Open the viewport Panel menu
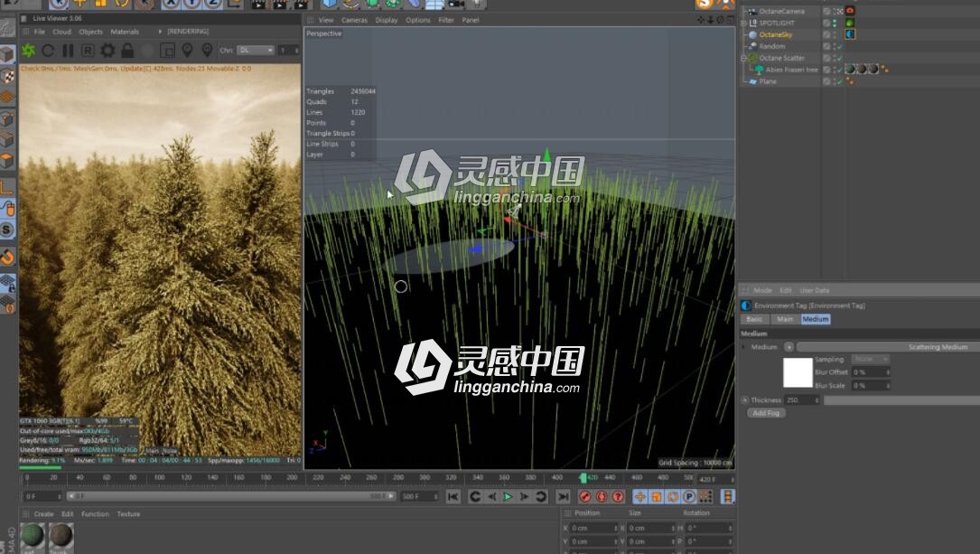The width and height of the screenshot is (980, 554). coord(470,20)
